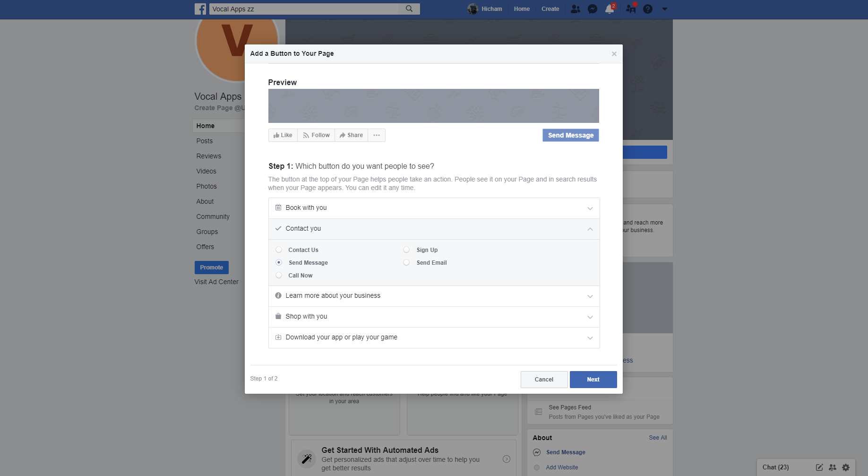Click the Facebook logo icon
868x476 pixels.
pyautogui.click(x=200, y=9)
